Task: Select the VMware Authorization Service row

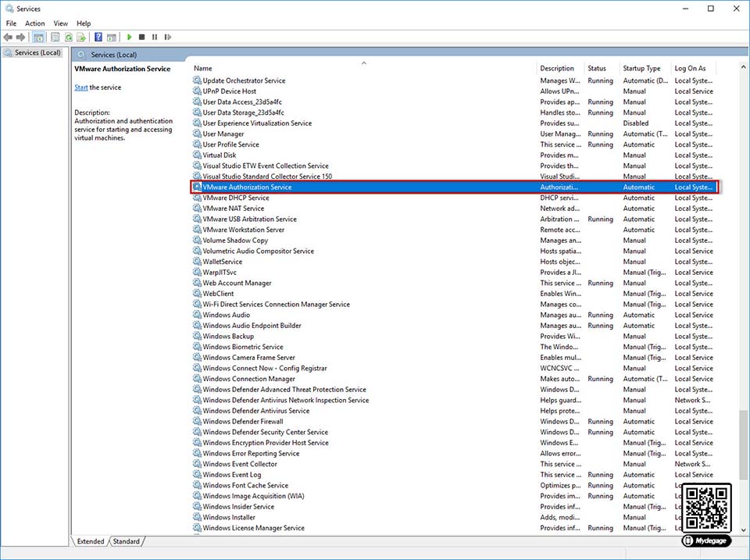Action: point(455,187)
